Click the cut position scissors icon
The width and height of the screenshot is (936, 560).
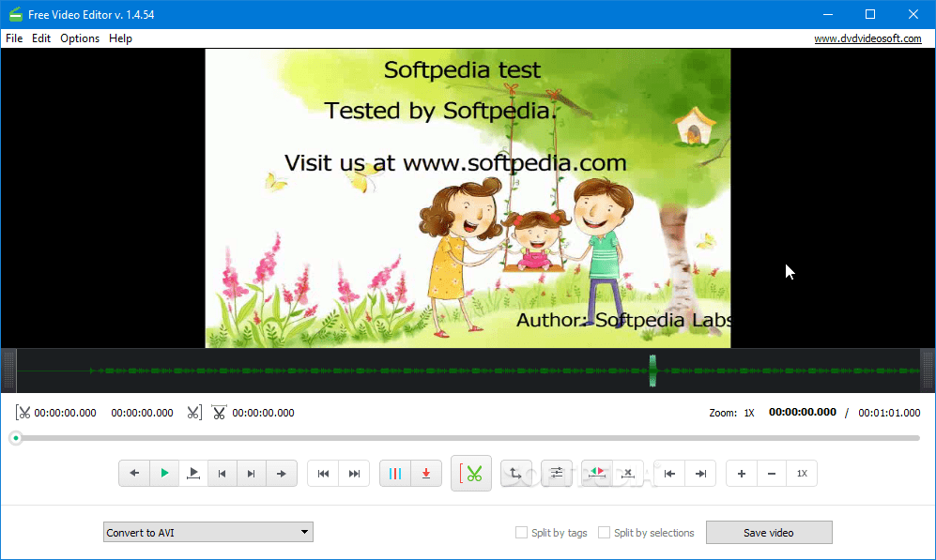pyautogui.click(x=219, y=413)
